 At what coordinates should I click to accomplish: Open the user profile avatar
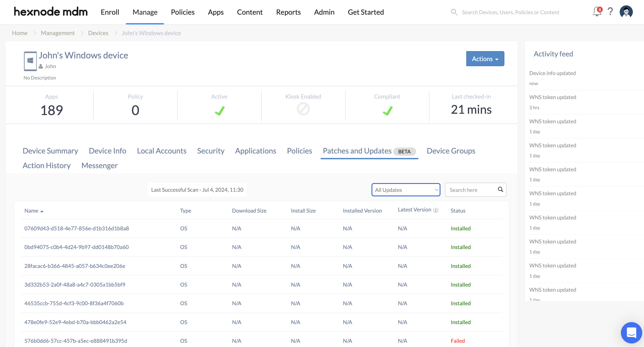(x=626, y=12)
